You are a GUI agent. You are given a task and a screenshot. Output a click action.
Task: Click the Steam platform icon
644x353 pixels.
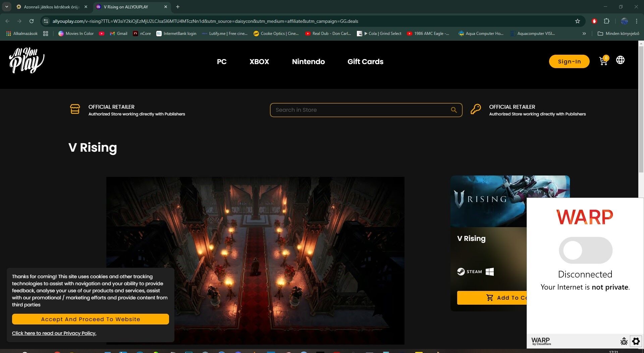click(x=469, y=271)
